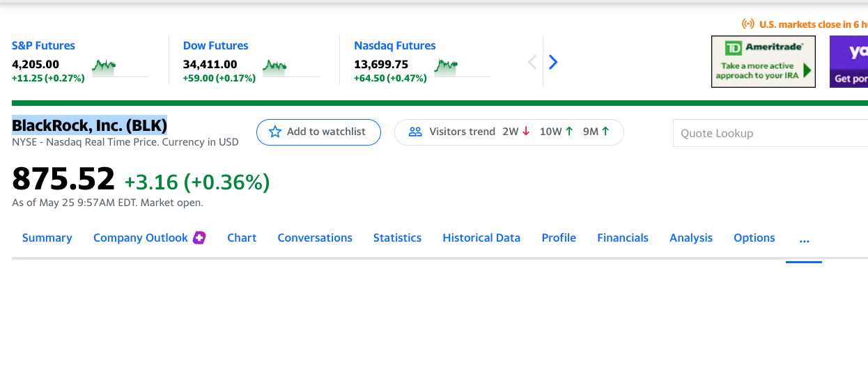This screenshot has width=868, height=367.
Task: Open the Nasdaq Futures link
Action: point(395,45)
